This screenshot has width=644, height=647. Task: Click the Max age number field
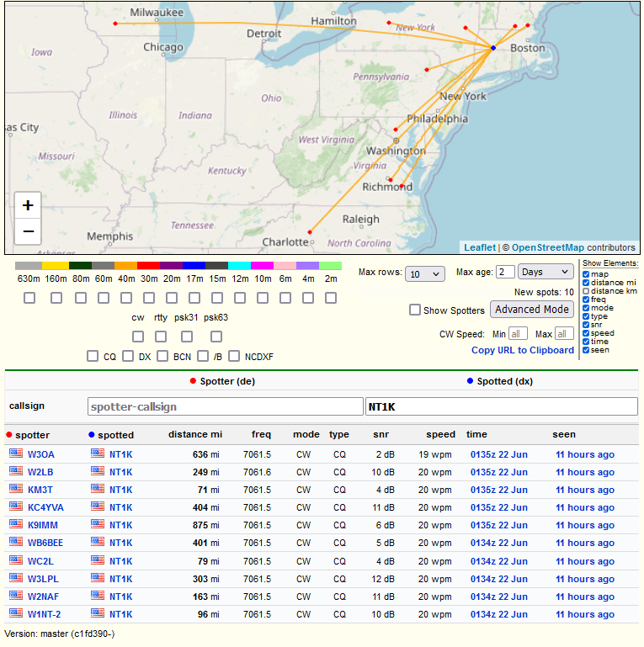(x=505, y=272)
